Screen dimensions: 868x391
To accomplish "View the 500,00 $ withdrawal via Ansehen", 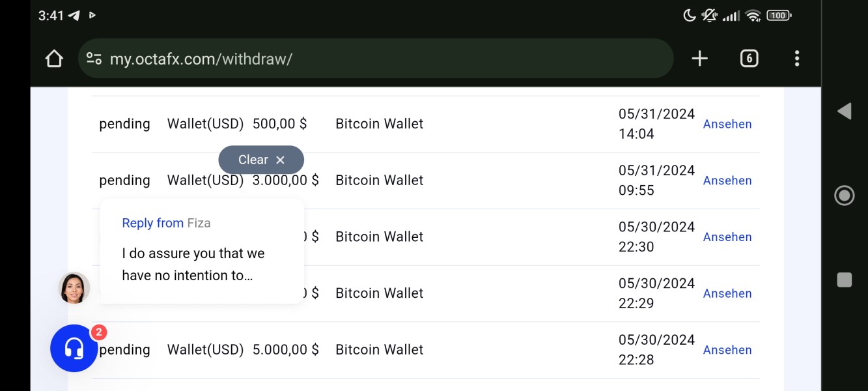I will (727, 124).
